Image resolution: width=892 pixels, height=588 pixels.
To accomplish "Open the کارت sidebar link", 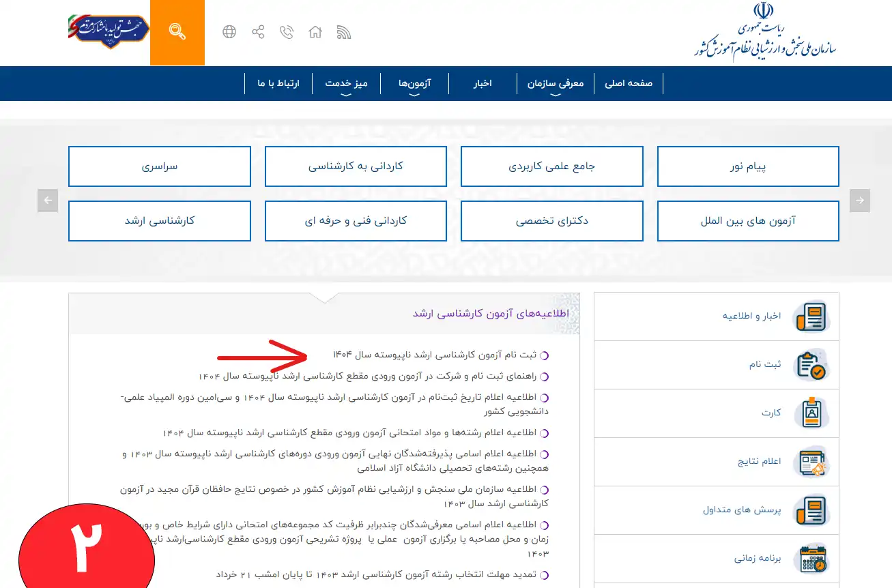I will 771,413.
